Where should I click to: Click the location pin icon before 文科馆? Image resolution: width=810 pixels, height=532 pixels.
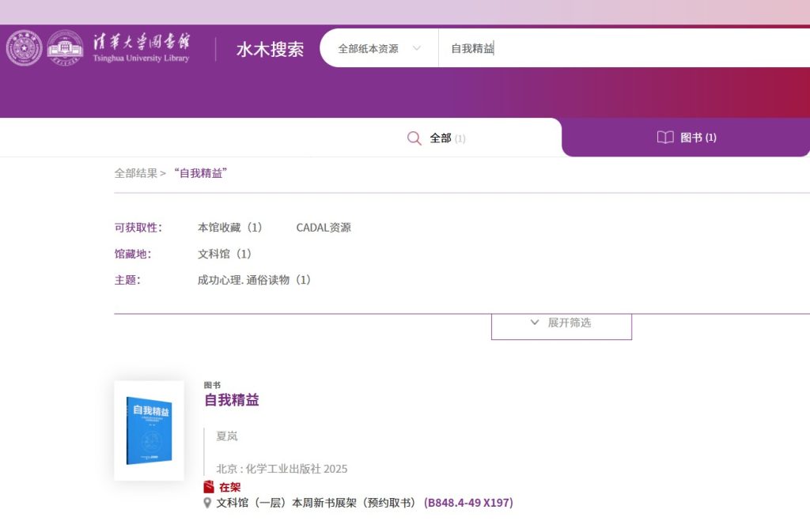pos(208,503)
